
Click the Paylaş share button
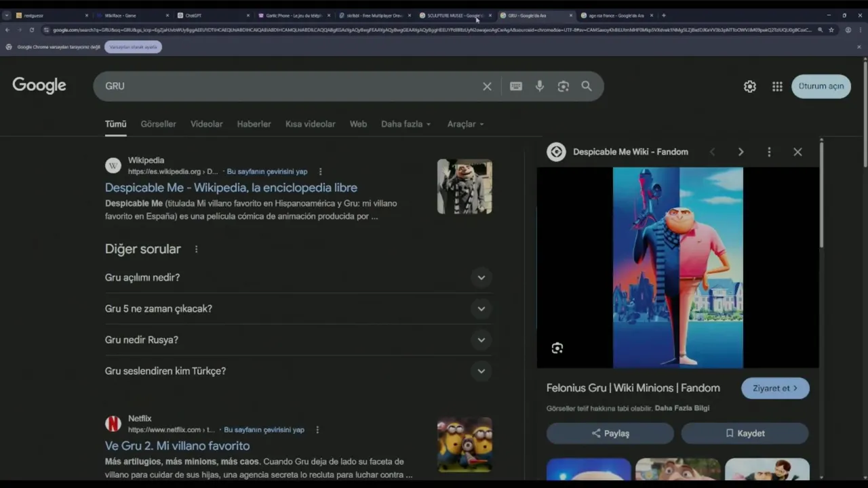[610, 433]
